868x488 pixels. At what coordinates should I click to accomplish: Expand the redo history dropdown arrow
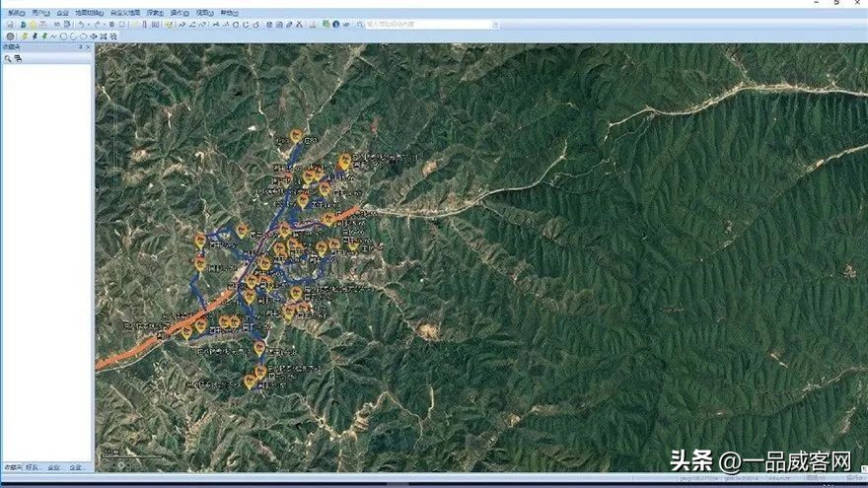coord(105,25)
